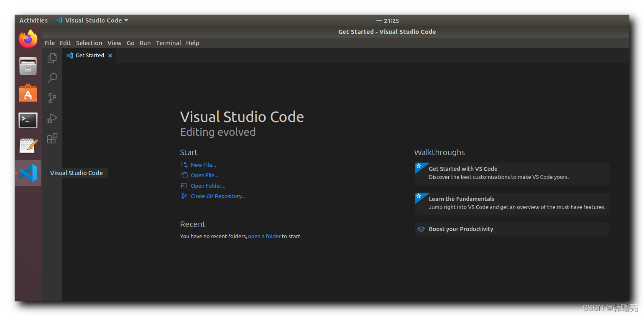The height and width of the screenshot is (316, 644).
Task: Click the New File... link
Action: click(203, 165)
